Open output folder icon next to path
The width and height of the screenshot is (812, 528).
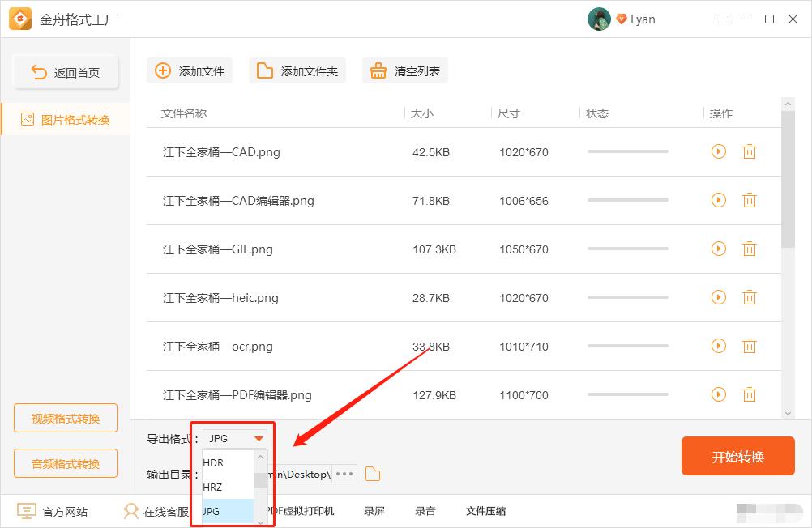(372, 474)
